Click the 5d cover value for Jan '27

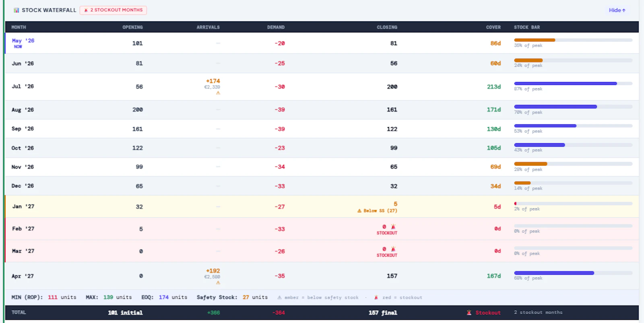coord(497,206)
